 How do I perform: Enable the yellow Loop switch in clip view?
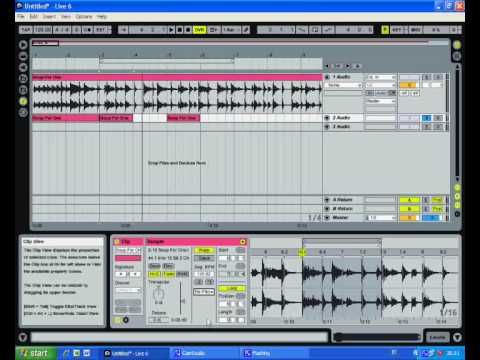231,289
